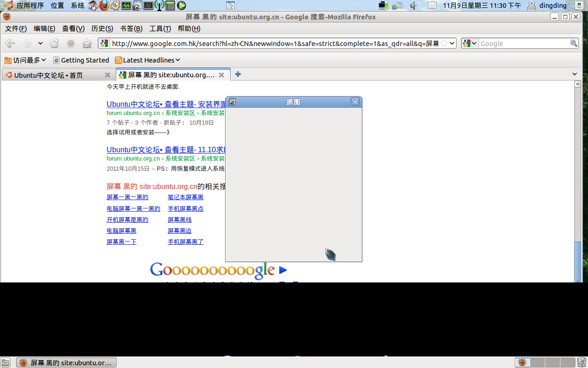Viewport: 588px width, 368px height.
Task: Open search engine selector dropdown
Action: [x=470, y=43]
